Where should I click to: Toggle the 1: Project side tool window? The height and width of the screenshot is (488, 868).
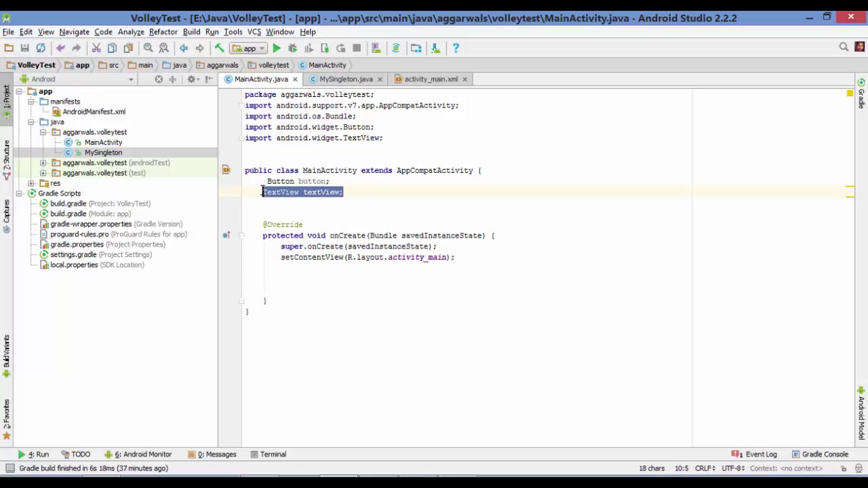6,100
